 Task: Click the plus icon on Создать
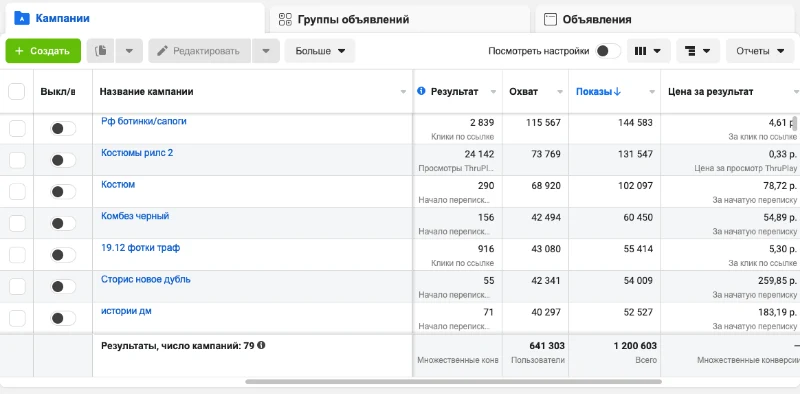[19, 51]
